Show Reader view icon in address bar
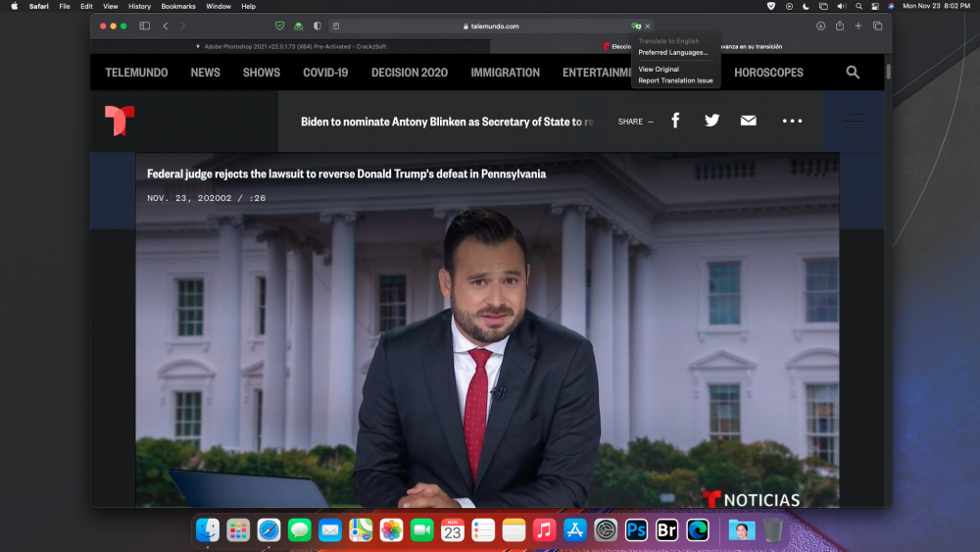 pyautogui.click(x=336, y=26)
